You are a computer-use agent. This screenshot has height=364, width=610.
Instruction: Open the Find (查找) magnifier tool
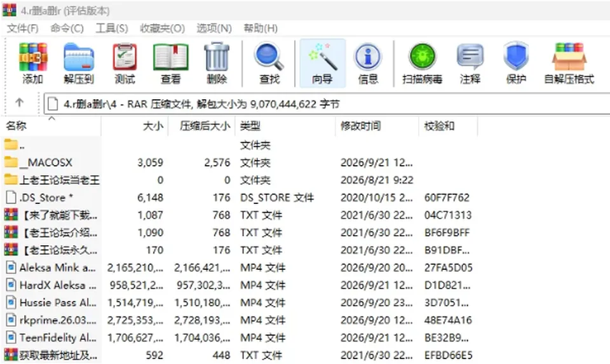269,57
